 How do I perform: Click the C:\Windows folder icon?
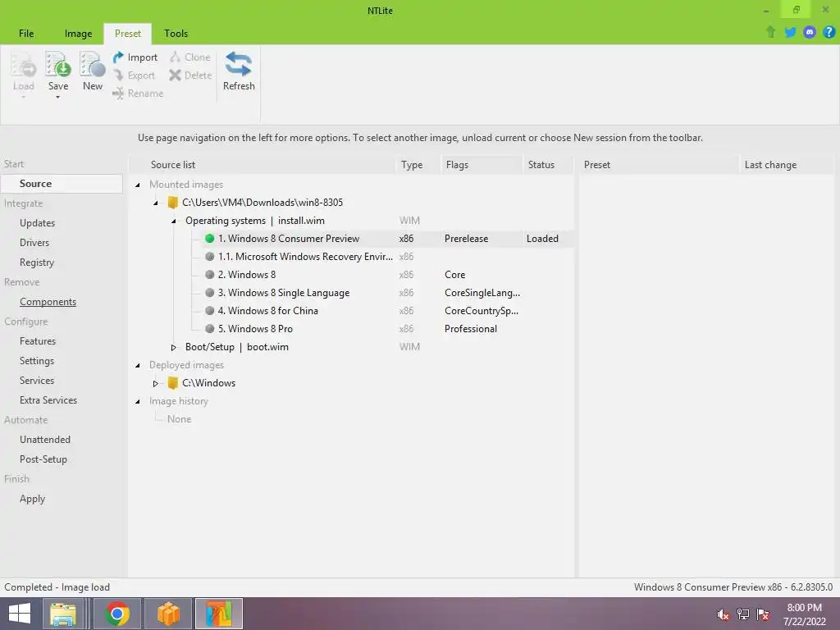(x=172, y=383)
